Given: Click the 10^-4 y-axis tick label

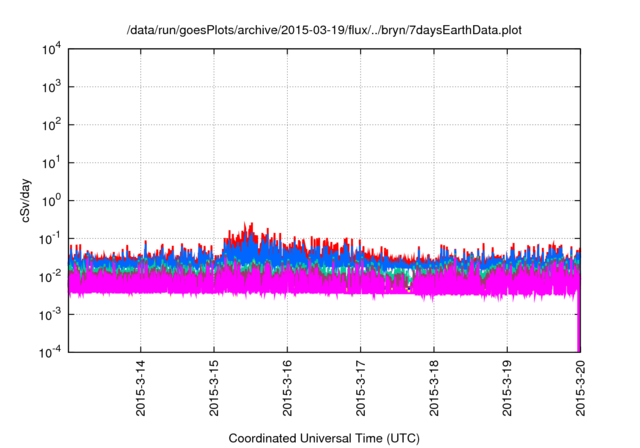Looking at the screenshot, I should click(x=50, y=352).
